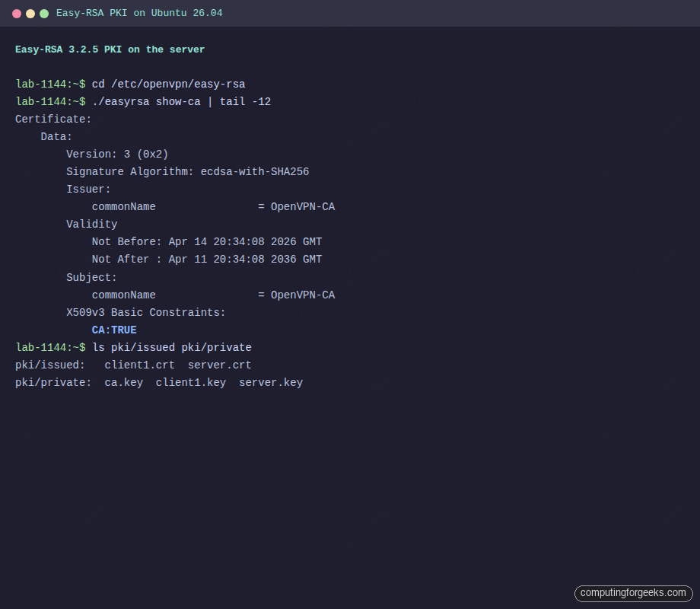Screen dimensions: 700x609
Task: Click the Not After validity date
Action: [205, 259]
